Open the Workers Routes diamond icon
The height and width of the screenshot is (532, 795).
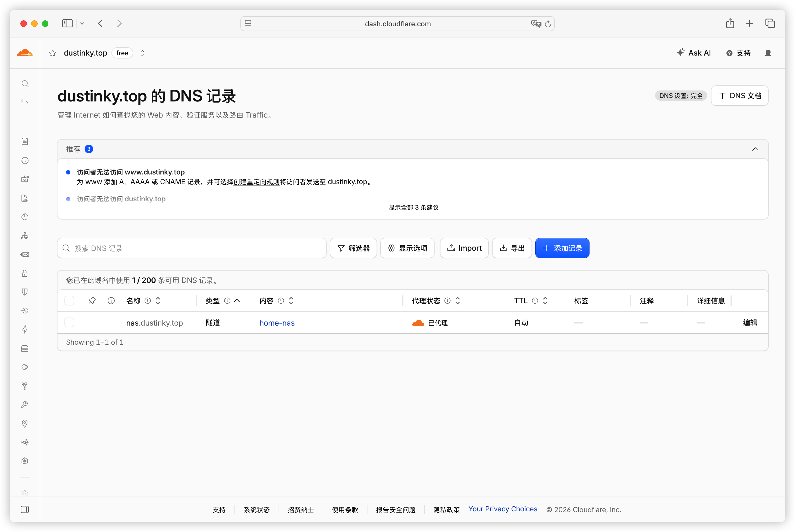[25, 367]
